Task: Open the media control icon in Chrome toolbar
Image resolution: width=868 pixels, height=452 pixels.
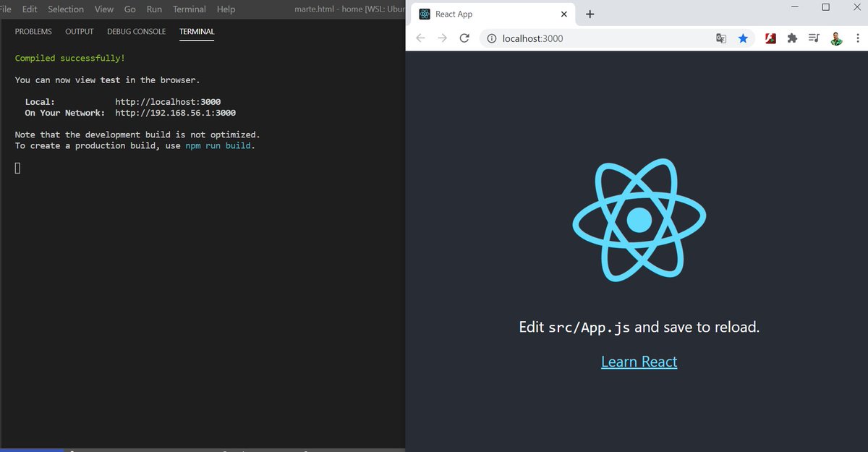Action: [814, 38]
